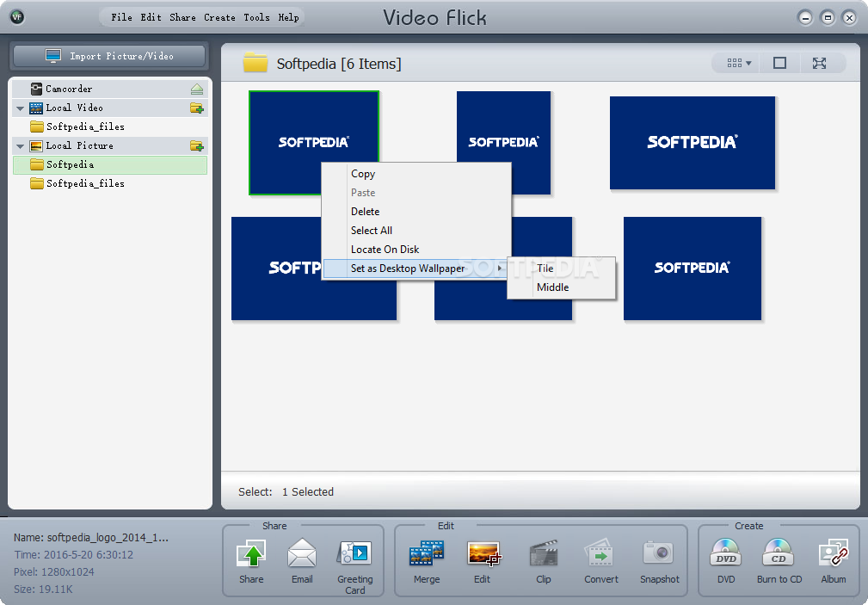The width and height of the screenshot is (868, 605).
Task: Open the Greeting Card tool
Action: click(354, 554)
